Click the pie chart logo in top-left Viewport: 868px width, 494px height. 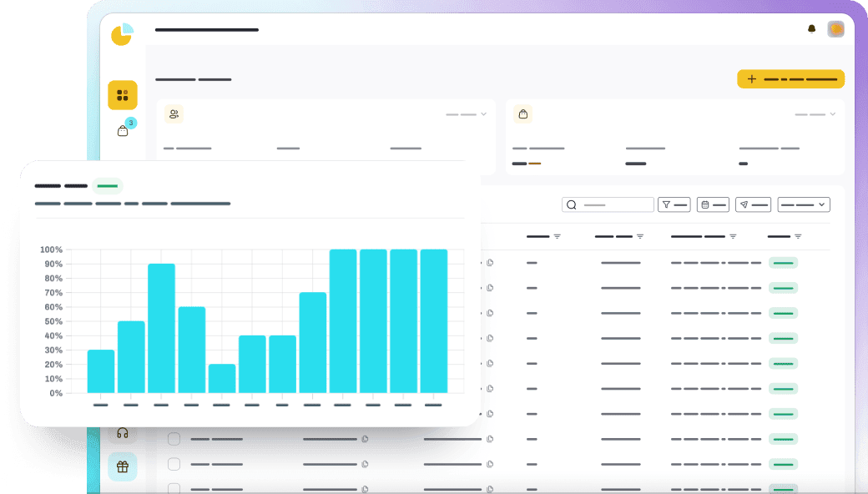coord(122,34)
